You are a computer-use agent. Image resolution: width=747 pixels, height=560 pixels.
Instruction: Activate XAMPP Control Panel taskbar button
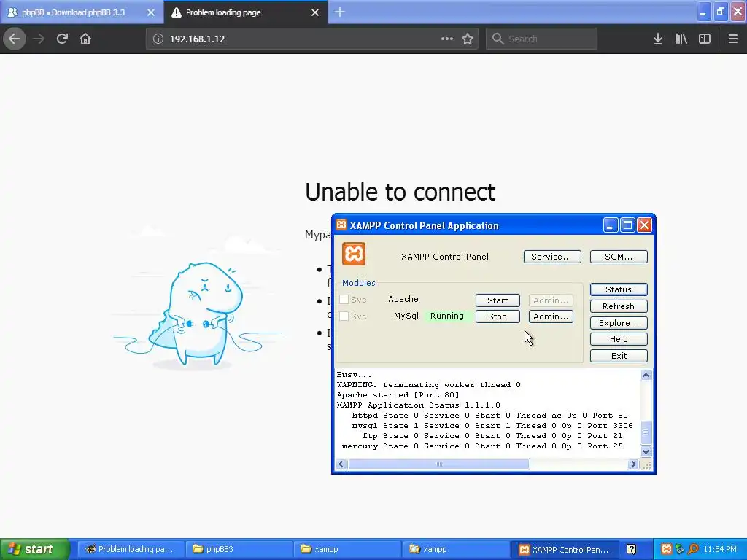coord(565,550)
